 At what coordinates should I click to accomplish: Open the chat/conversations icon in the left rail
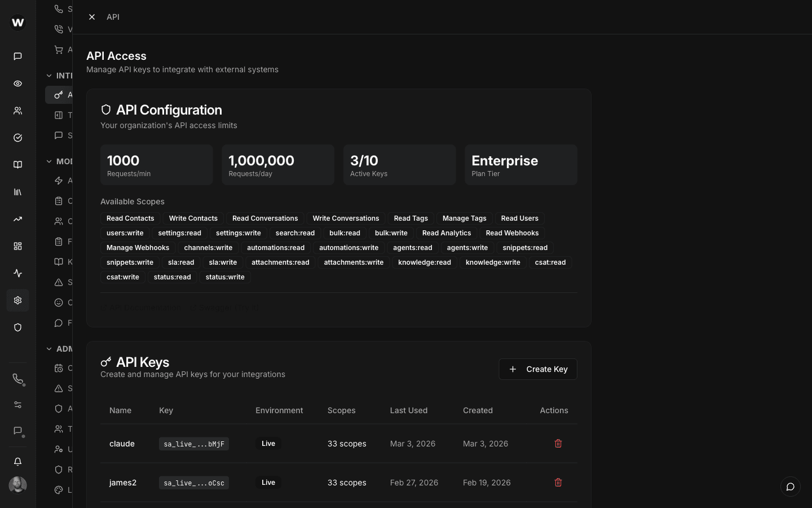pyautogui.click(x=17, y=56)
